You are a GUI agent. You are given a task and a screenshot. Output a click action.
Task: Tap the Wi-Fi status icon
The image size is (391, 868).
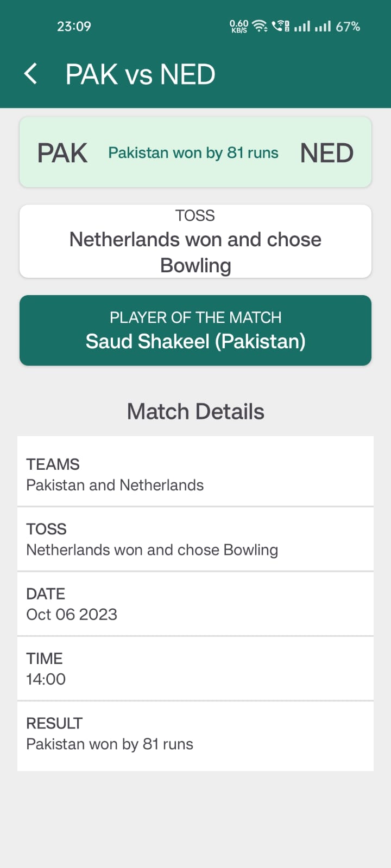click(259, 25)
